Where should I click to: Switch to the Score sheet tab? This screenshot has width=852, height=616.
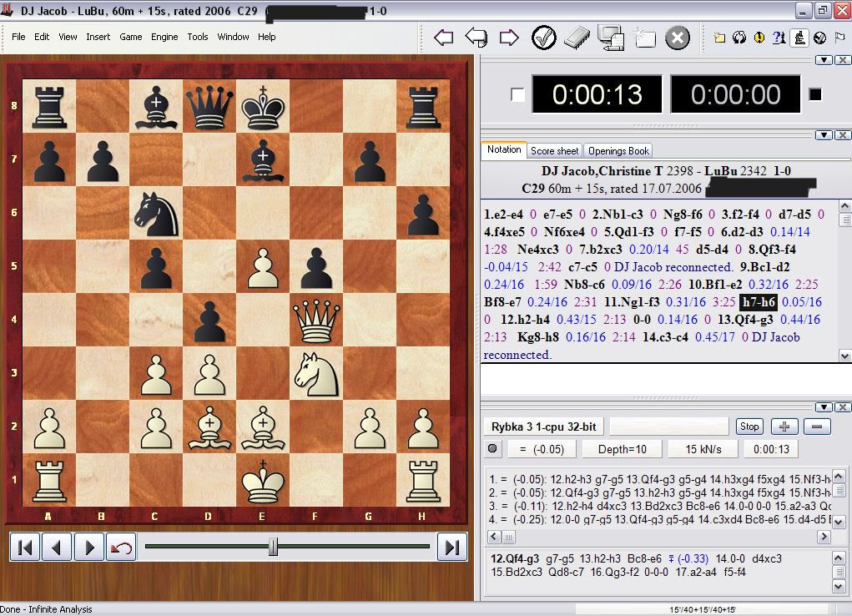[x=554, y=151]
